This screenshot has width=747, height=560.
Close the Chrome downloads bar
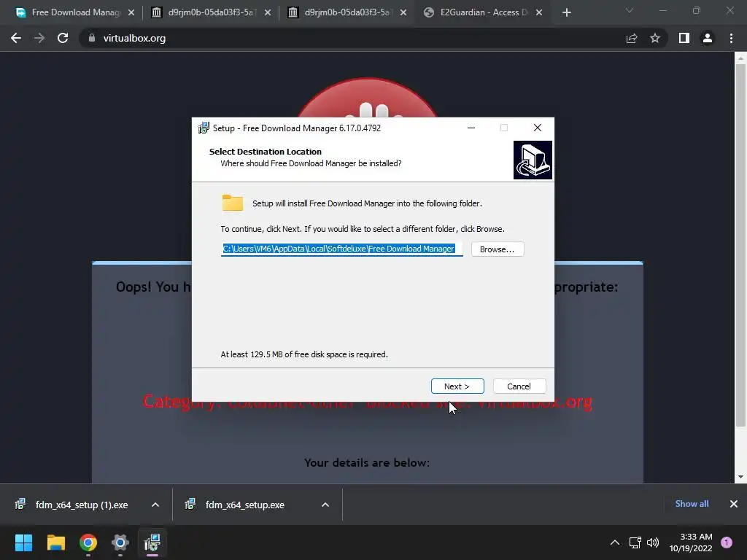click(x=734, y=504)
